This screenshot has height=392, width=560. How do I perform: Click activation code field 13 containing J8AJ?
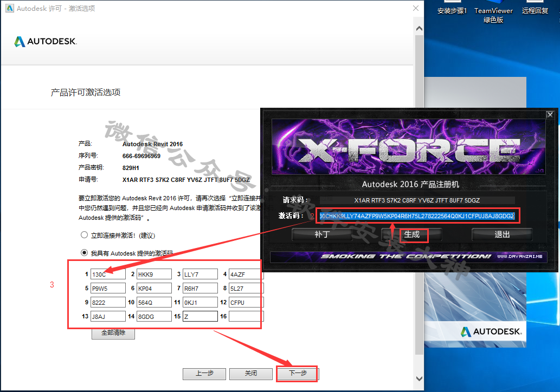pyautogui.click(x=108, y=316)
